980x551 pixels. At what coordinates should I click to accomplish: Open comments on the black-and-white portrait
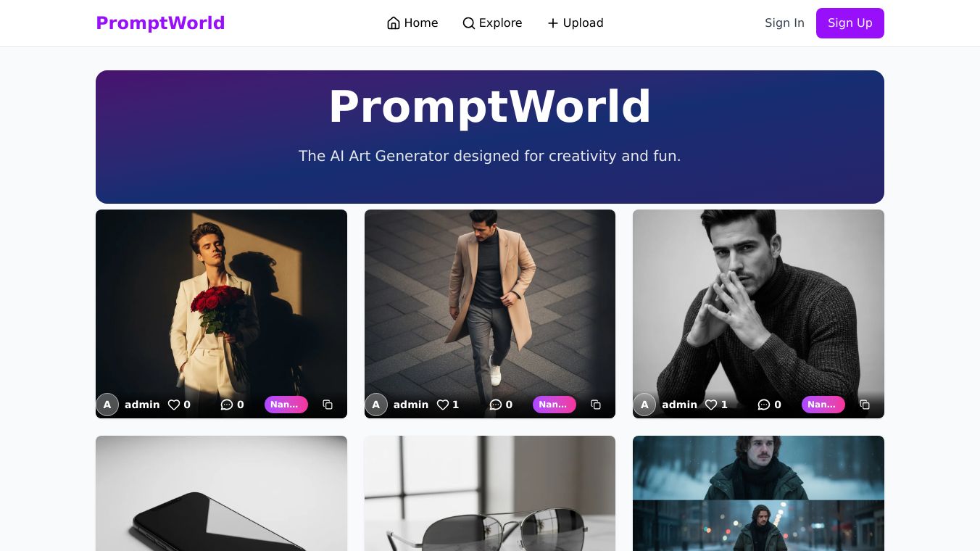coord(769,405)
